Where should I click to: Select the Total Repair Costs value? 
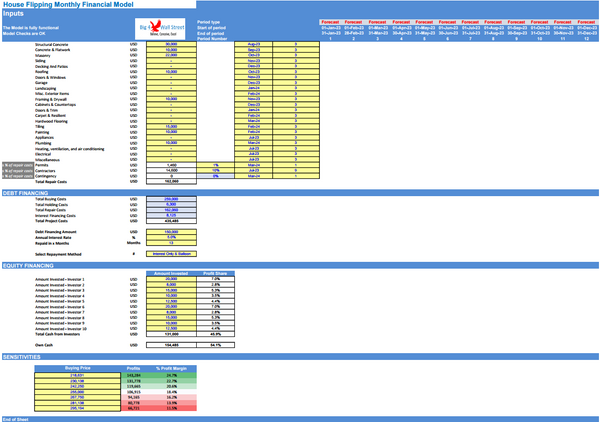point(171,182)
